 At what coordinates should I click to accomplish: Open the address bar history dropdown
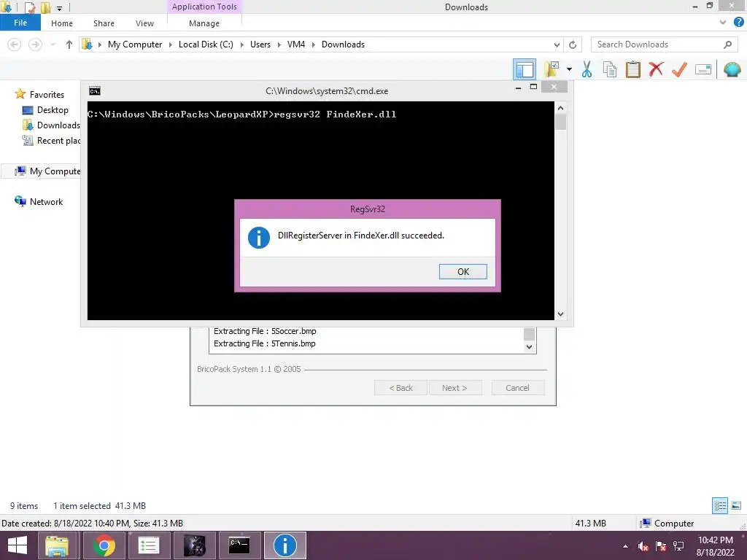[557, 44]
